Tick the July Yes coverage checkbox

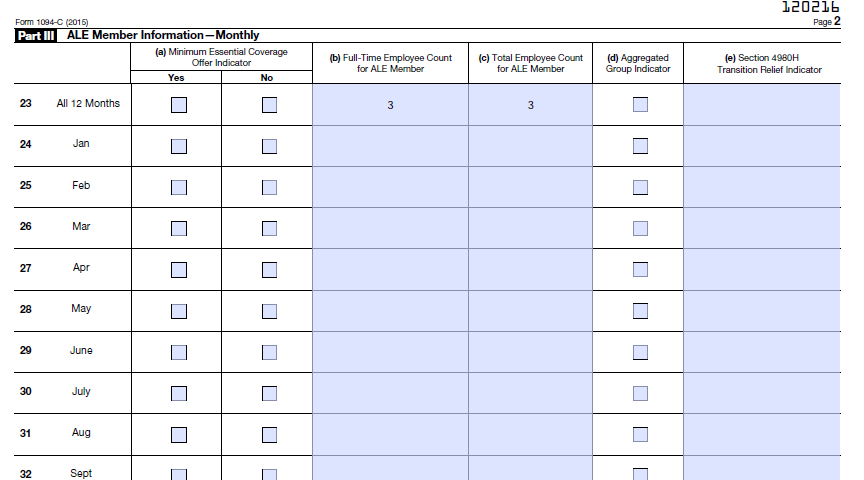(x=179, y=393)
